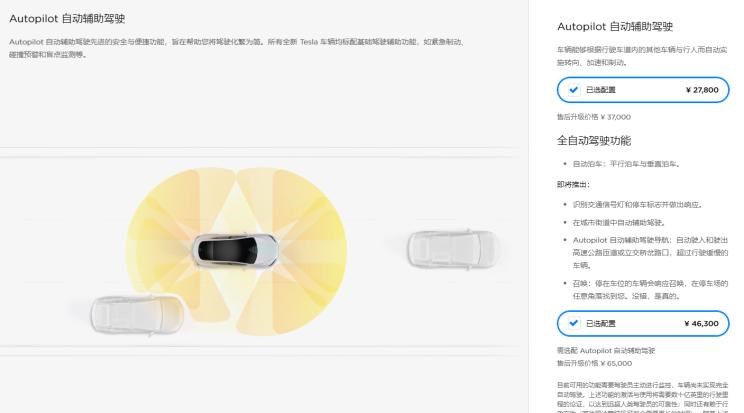Viewport: 744px width, 413px height.
Task: Click the 召唤 summon feature bullet item
Action: [x=650, y=290]
